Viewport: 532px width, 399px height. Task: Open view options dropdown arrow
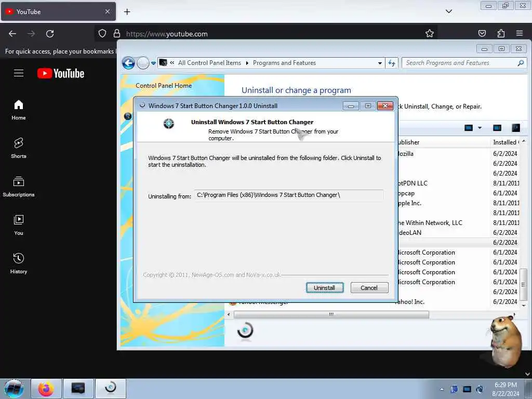click(480, 128)
